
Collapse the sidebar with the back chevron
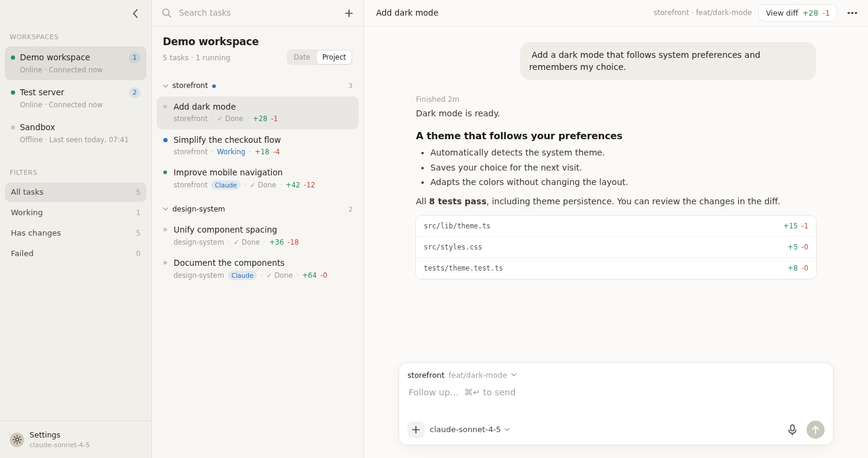136,13
